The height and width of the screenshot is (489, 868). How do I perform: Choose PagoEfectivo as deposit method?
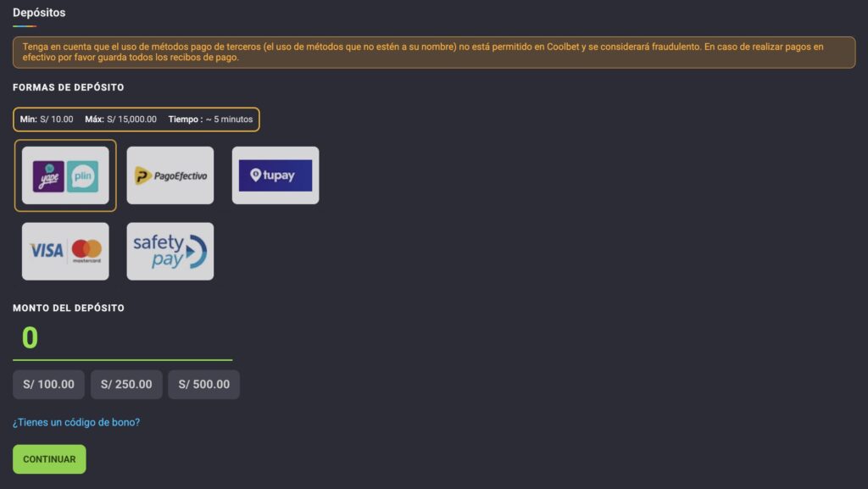[170, 175]
